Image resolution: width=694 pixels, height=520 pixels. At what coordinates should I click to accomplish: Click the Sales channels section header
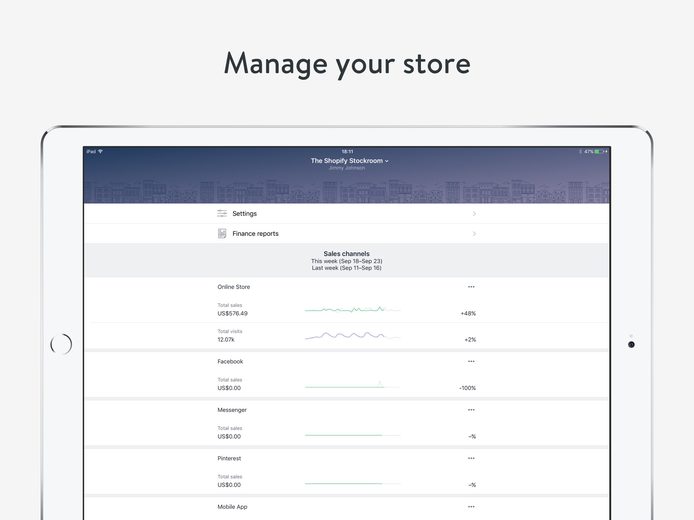pos(347,254)
